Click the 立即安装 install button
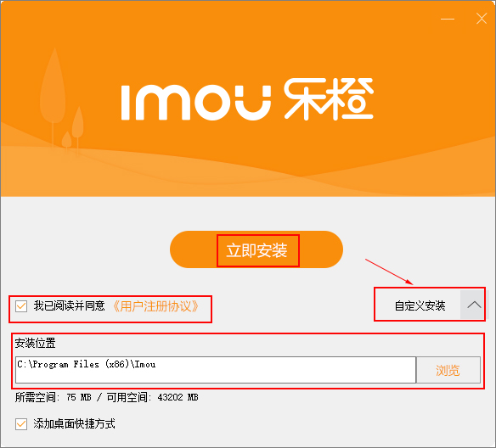The height and width of the screenshot is (448, 496). coord(256,249)
